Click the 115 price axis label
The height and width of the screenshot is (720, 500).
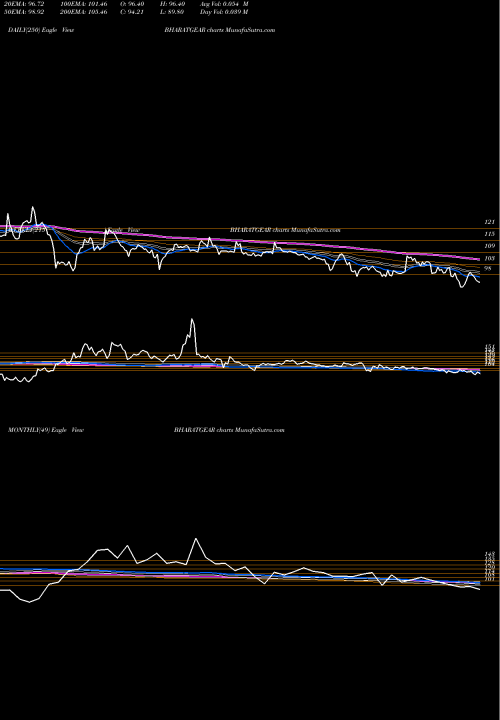pos(490,234)
